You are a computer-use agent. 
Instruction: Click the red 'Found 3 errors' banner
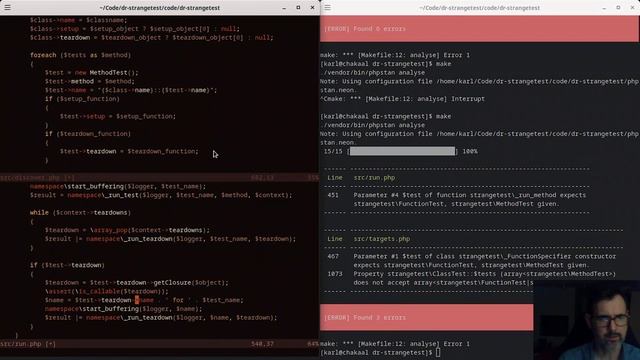coord(427,317)
